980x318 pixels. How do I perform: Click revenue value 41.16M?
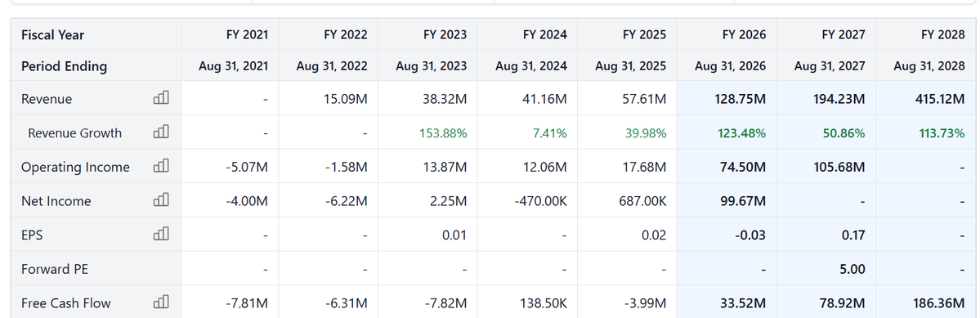(x=544, y=99)
